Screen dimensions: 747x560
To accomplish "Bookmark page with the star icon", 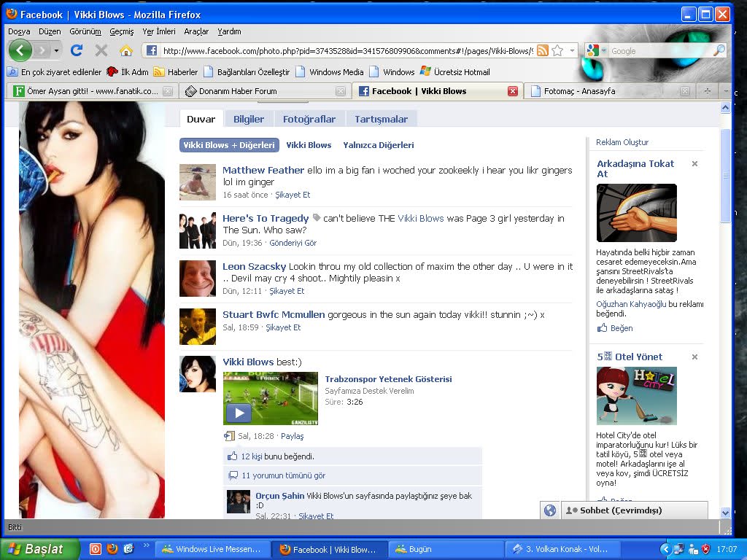I will (x=557, y=50).
